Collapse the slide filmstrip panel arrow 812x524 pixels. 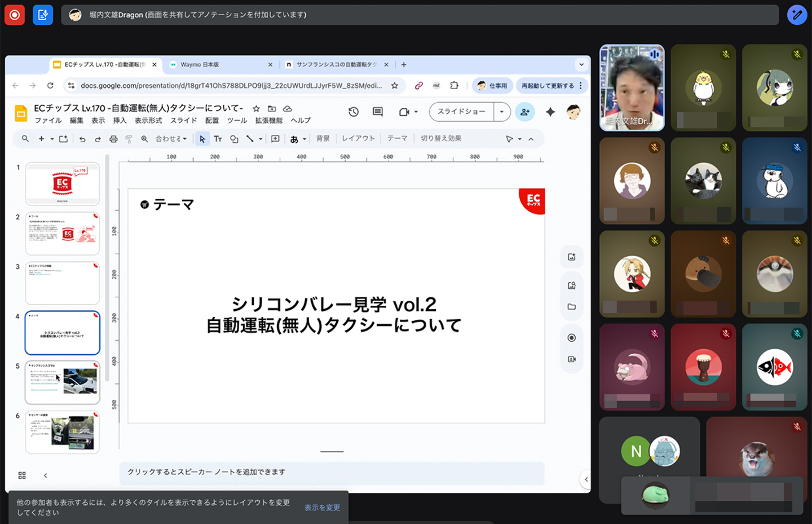[x=46, y=475]
